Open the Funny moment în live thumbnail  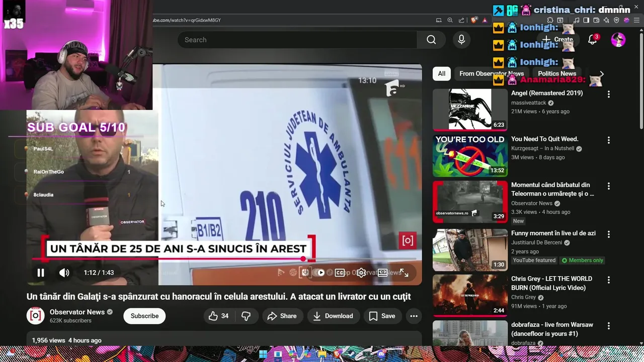[470, 250]
